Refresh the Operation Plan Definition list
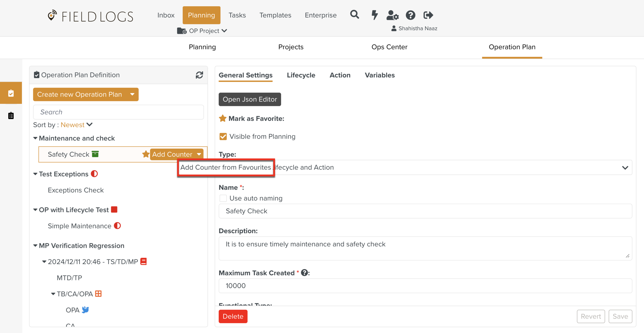 pos(199,75)
